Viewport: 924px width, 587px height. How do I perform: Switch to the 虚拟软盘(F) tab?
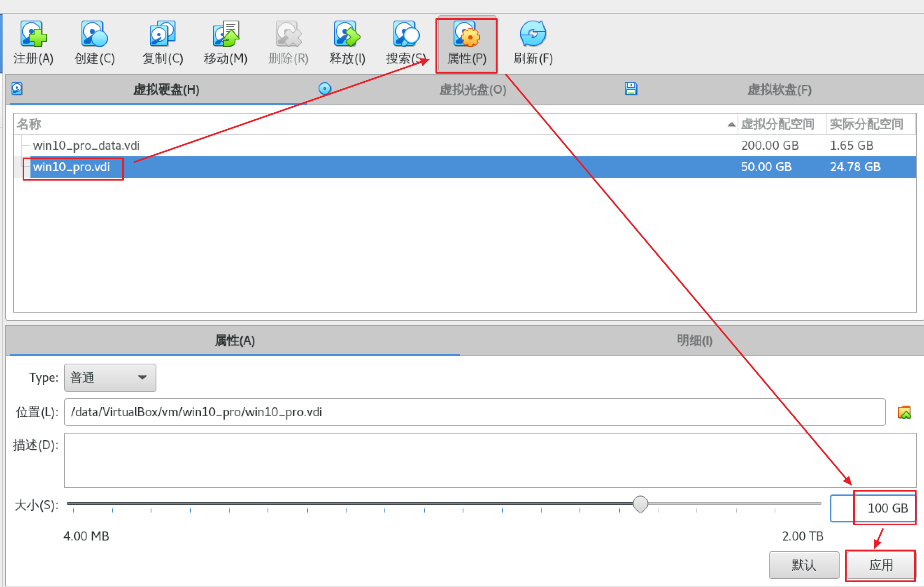click(779, 90)
